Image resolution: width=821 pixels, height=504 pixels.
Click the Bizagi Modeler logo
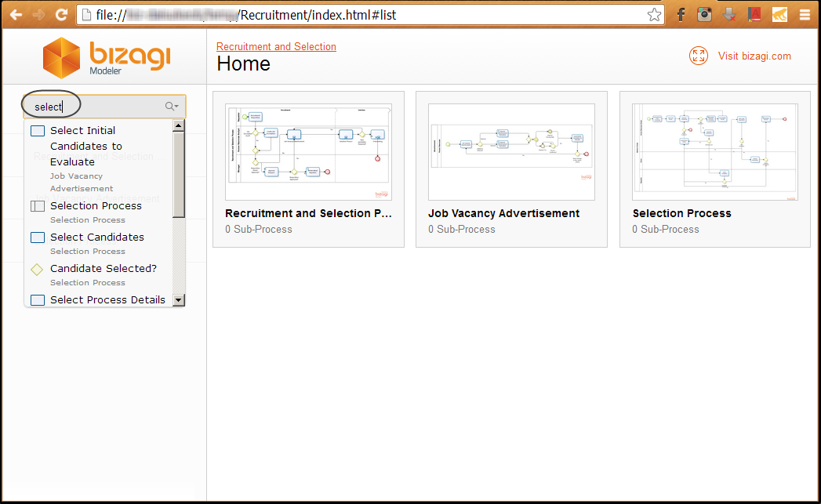click(x=107, y=57)
